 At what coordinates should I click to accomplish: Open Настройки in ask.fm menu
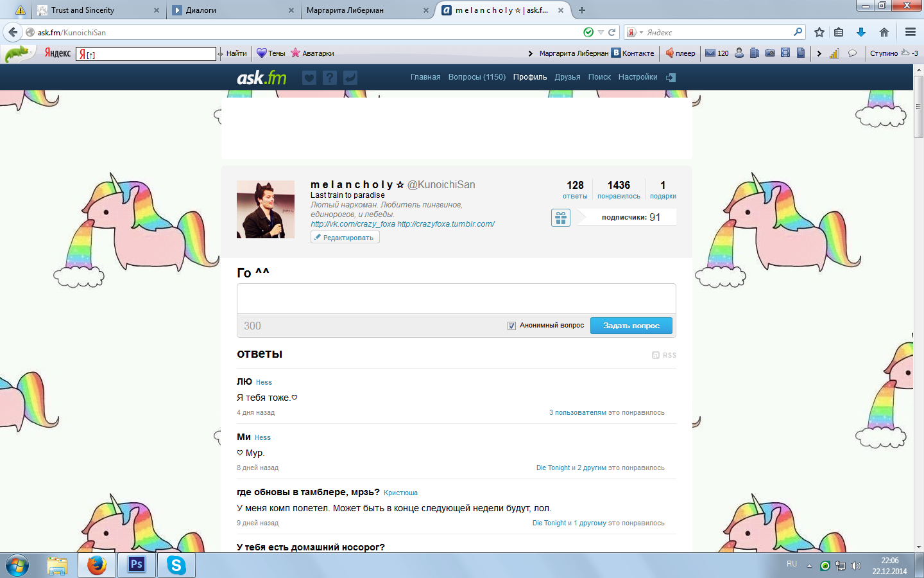[x=638, y=77]
